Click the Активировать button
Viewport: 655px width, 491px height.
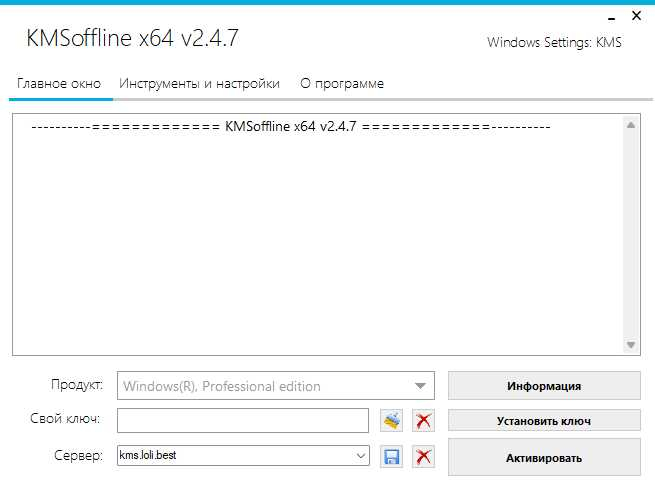pos(544,458)
